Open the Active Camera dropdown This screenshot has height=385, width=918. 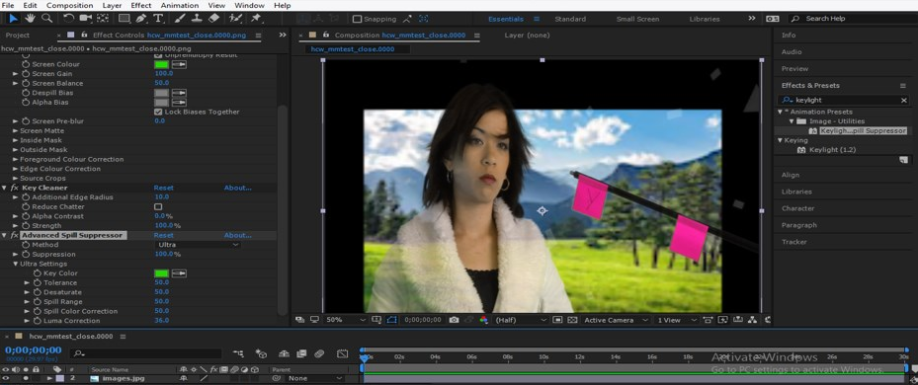tap(616, 320)
